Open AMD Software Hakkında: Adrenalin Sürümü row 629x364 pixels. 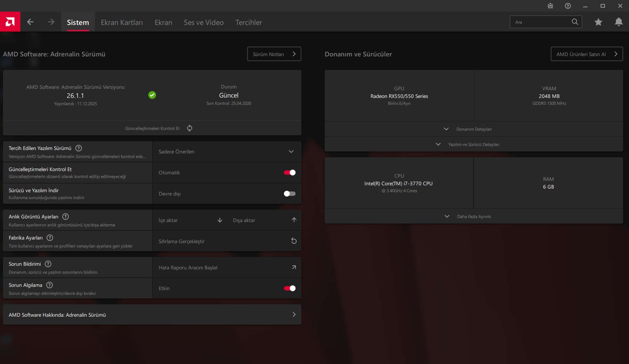(x=152, y=314)
